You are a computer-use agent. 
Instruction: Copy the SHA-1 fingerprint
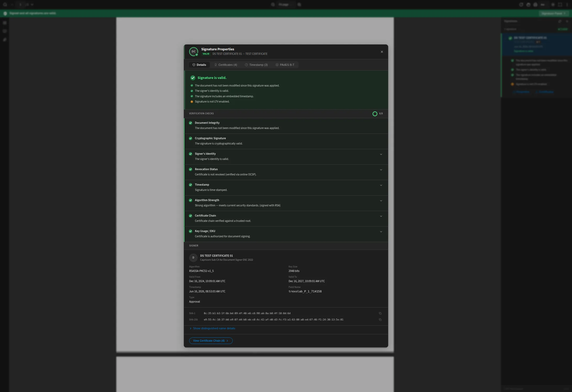[380, 313]
